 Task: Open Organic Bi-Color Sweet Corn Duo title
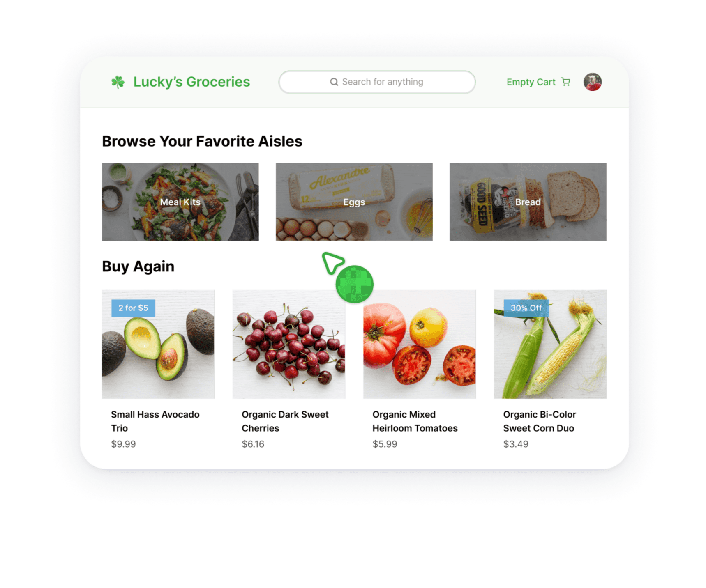click(540, 421)
